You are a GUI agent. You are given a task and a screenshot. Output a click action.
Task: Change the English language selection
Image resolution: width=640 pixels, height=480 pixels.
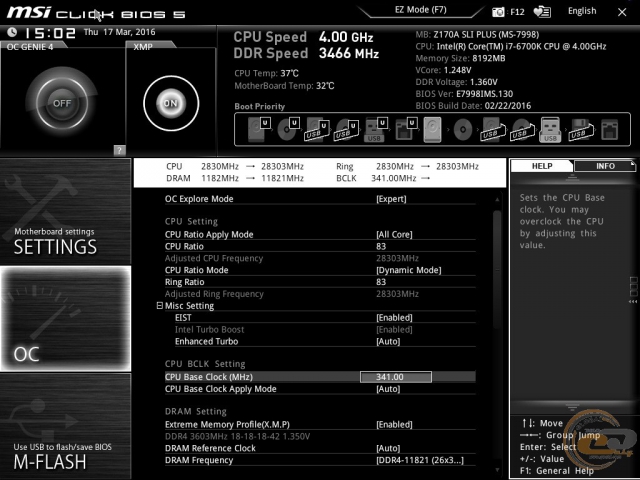pyautogui.click(x=582, y=11)
